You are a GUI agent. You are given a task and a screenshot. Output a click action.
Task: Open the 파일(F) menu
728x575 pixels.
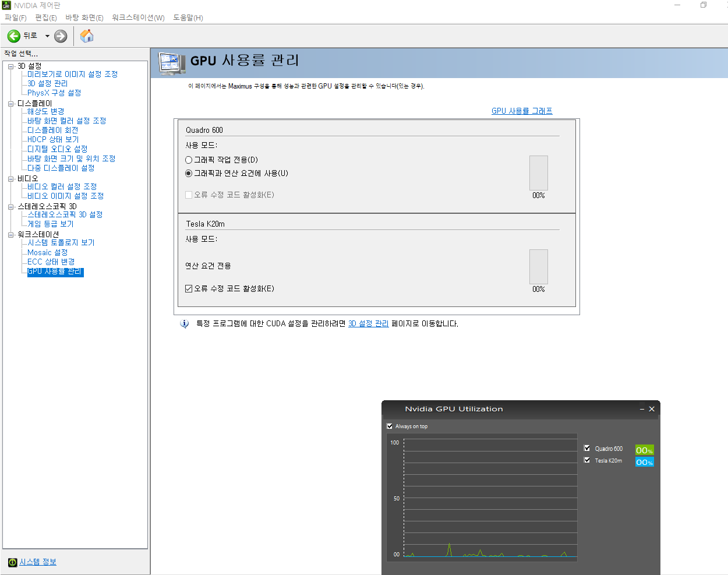(x=15, y=18)
